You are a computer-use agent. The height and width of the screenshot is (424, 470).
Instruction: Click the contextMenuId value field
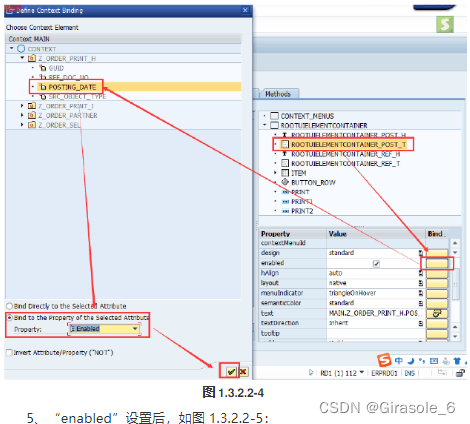(376, 243)
